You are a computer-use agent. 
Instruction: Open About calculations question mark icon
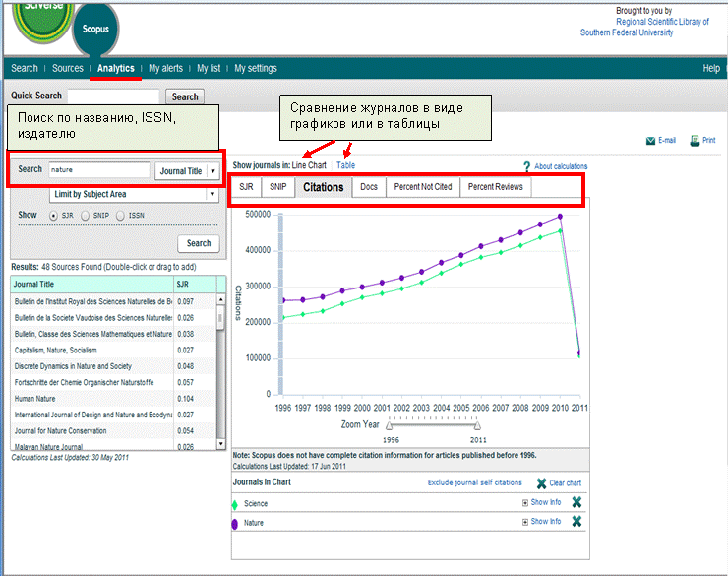[526, 166]
